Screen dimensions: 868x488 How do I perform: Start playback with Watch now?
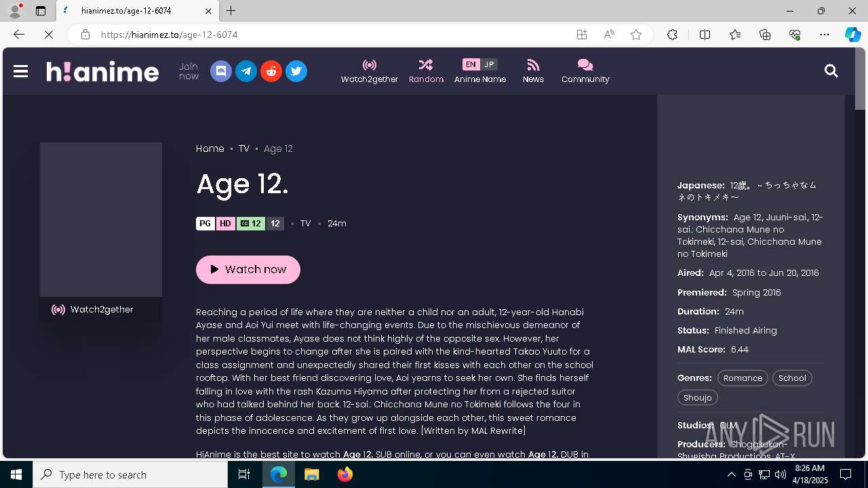[248, 269]
